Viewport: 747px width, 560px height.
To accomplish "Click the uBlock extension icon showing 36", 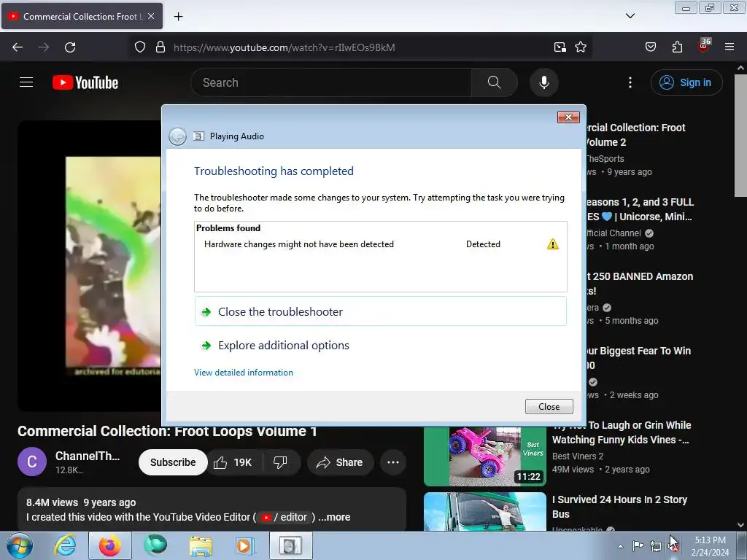I will (x=704, y=46).
